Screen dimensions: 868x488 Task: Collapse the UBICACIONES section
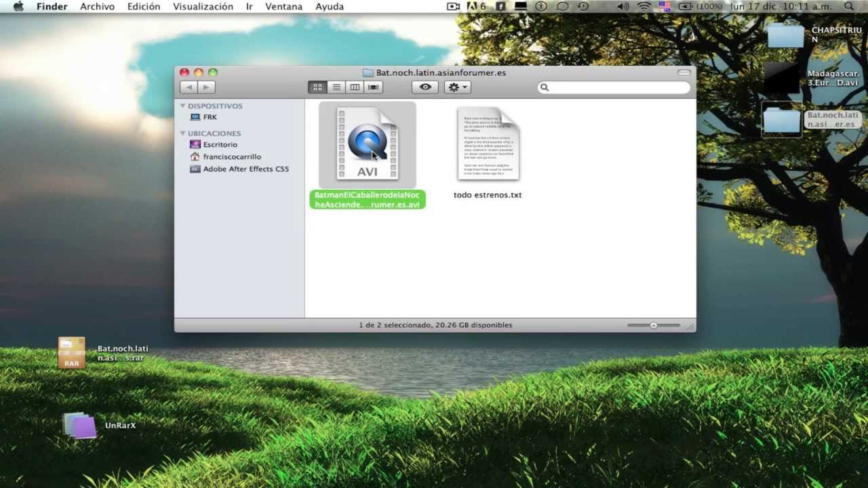pos(182,134)
